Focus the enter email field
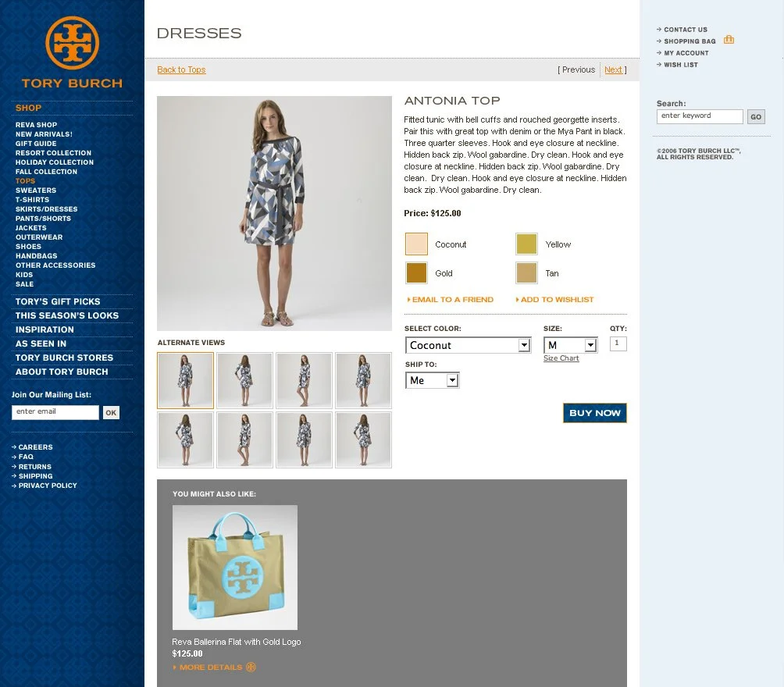Screen dimensions: 784x687 pos(55,412)
